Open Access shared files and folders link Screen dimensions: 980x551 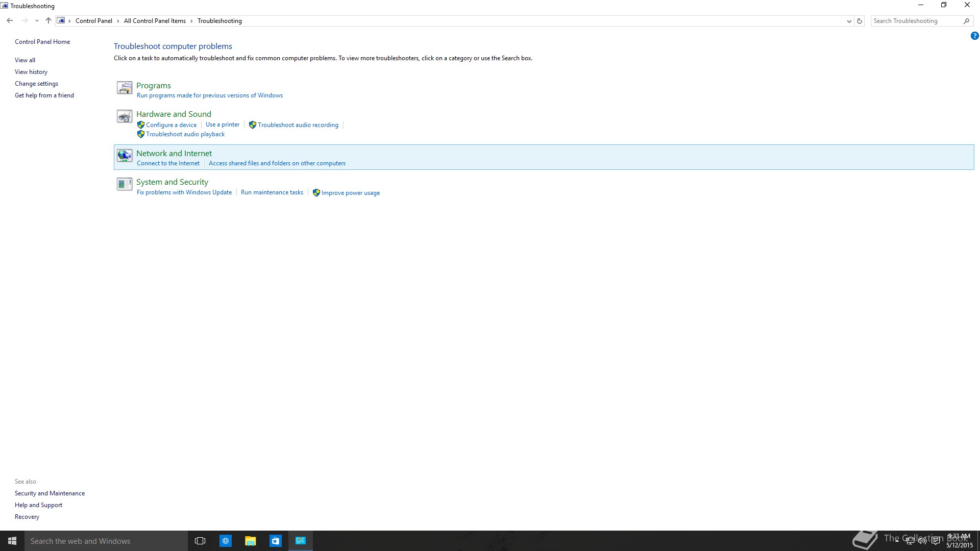coord(277,163)
